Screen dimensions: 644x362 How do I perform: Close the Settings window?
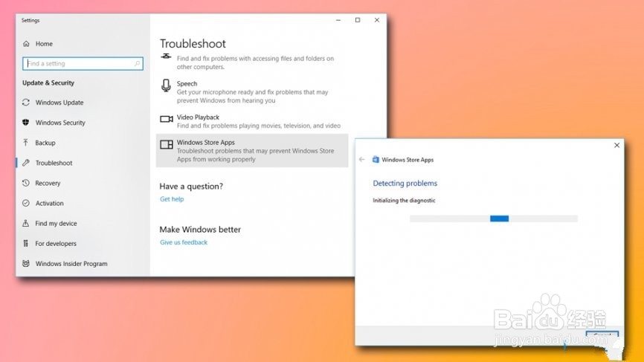[x=376, y=20]
